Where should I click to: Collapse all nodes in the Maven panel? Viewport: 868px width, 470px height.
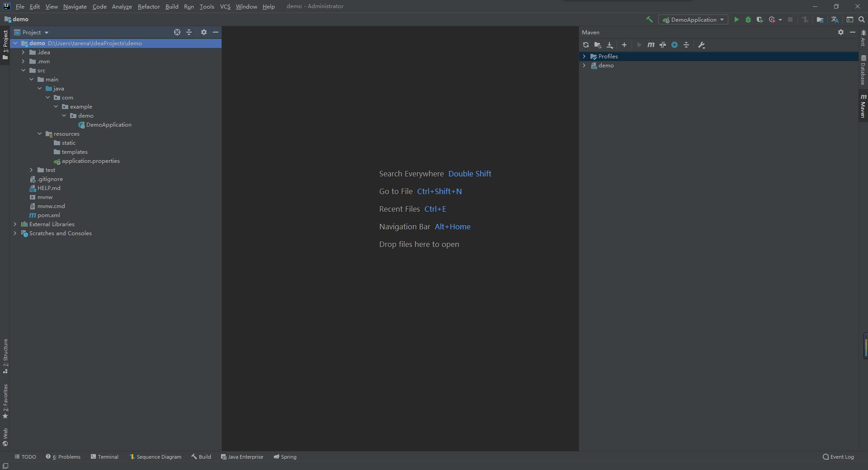[686, 45]
